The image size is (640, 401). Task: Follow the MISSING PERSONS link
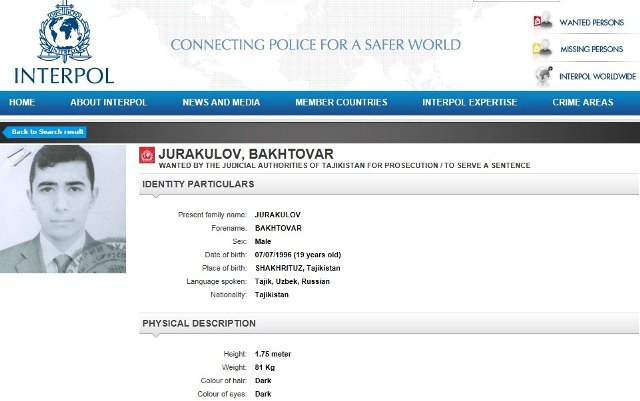(591, 49)
